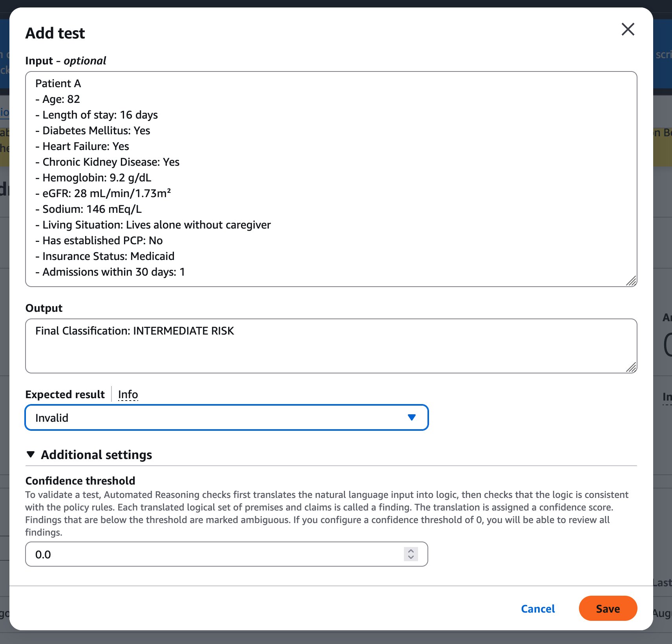Open the Expected result dropdown showing Invalid

point(226,417)
